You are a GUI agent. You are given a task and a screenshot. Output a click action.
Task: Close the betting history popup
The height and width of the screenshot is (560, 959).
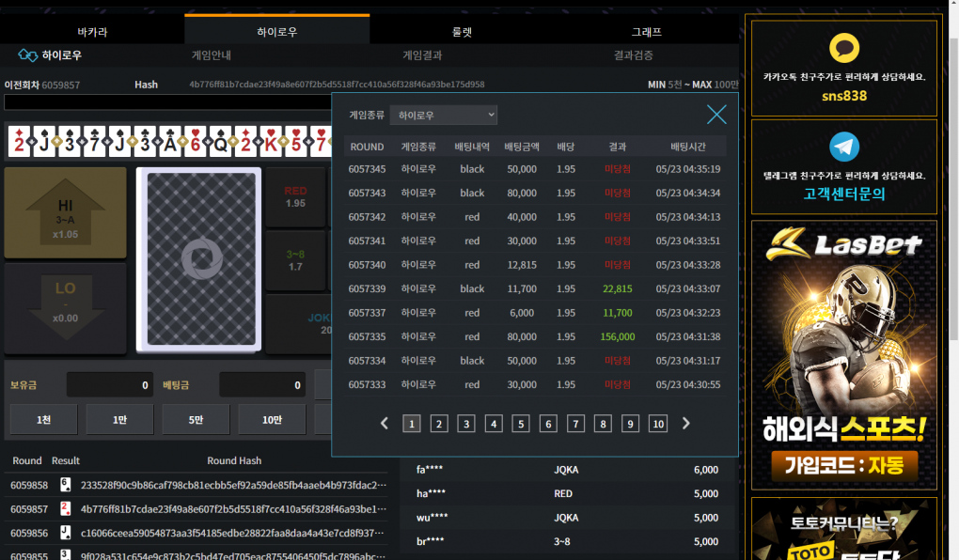[x=716, y=115]
